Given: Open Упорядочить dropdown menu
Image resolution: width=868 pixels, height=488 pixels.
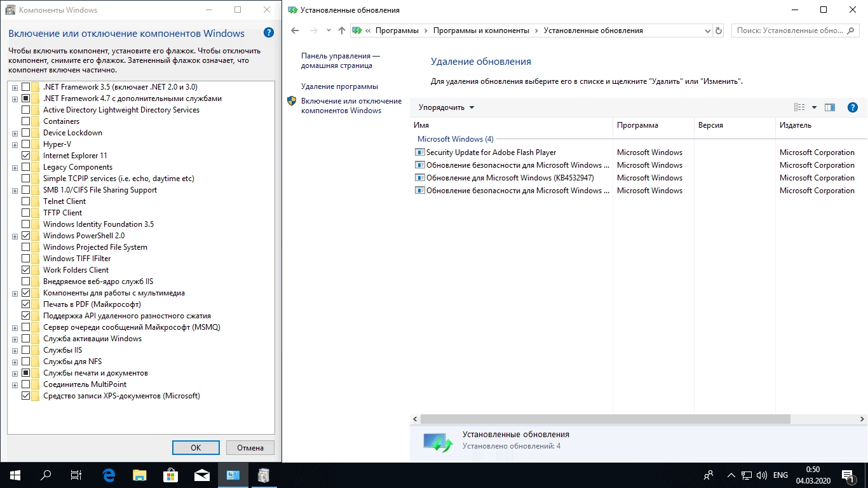Looking at the screenshot, I should point(446,107).
